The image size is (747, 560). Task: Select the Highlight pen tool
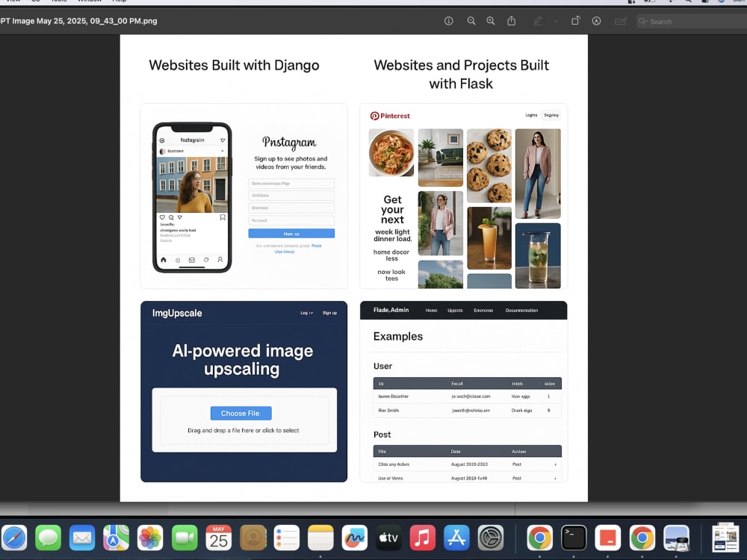(538, 21)
